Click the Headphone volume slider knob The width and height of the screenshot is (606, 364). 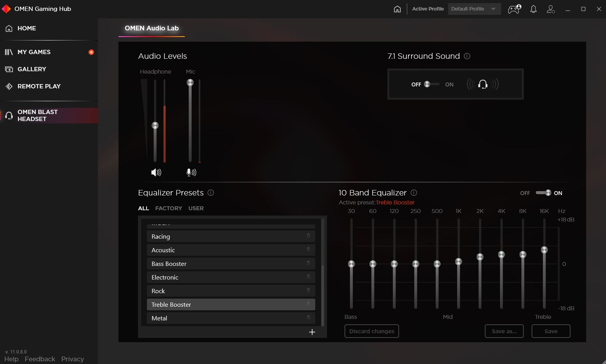[x=155, y=125]
